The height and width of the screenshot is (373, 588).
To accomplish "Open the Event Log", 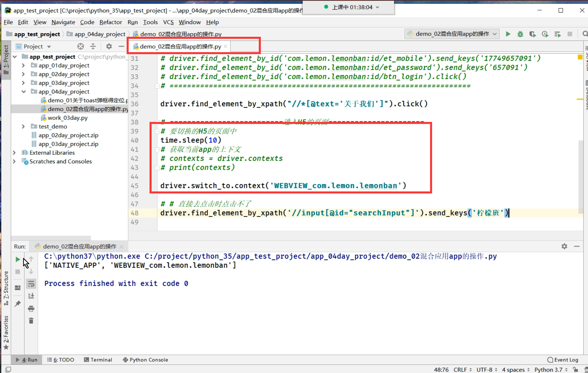I will [x=562, y=360].
